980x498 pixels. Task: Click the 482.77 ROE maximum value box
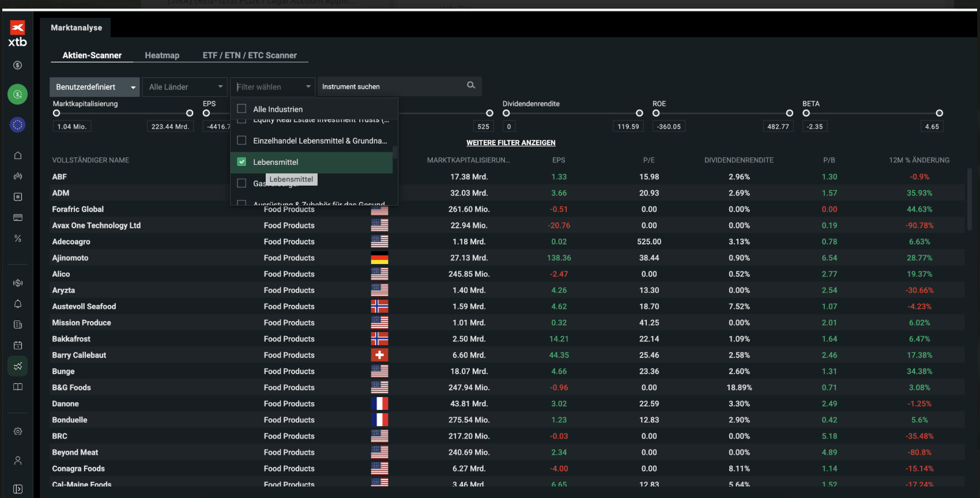(x=778, y=127)
